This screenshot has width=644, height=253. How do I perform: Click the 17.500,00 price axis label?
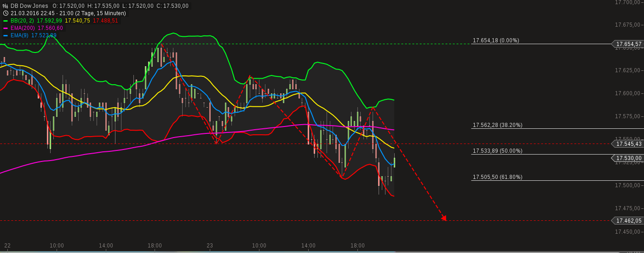pos(628,185)
